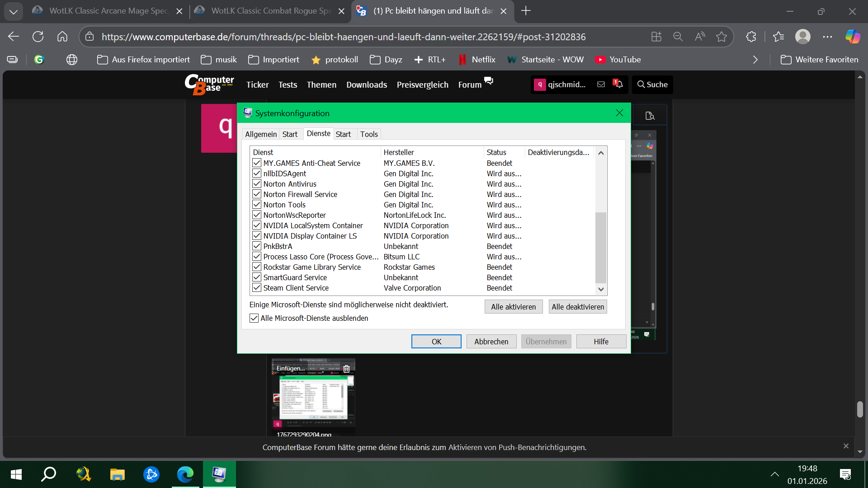Open the Copilot icon in Edge toolbar
The width and height of the screenshot is (868, 488).
pos(853,37)
